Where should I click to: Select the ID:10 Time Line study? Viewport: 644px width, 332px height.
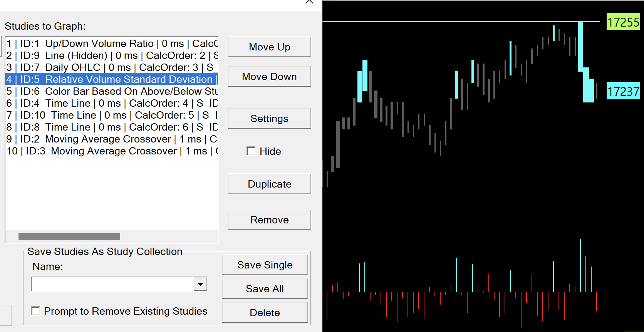[x=112, y=115]
